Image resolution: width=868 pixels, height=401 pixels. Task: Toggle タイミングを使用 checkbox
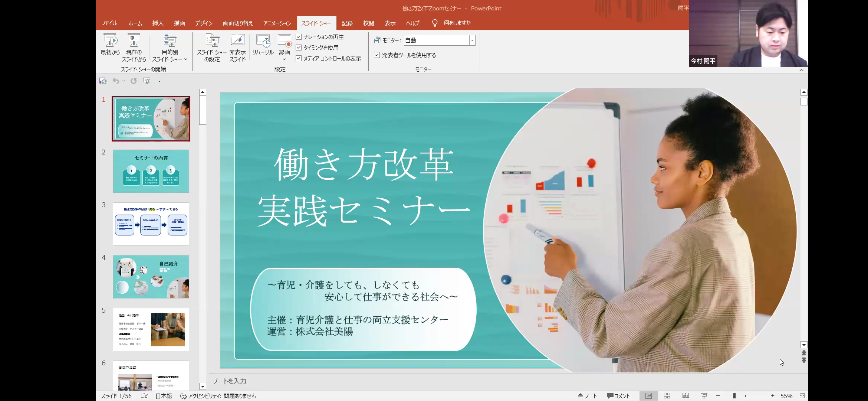299,48
